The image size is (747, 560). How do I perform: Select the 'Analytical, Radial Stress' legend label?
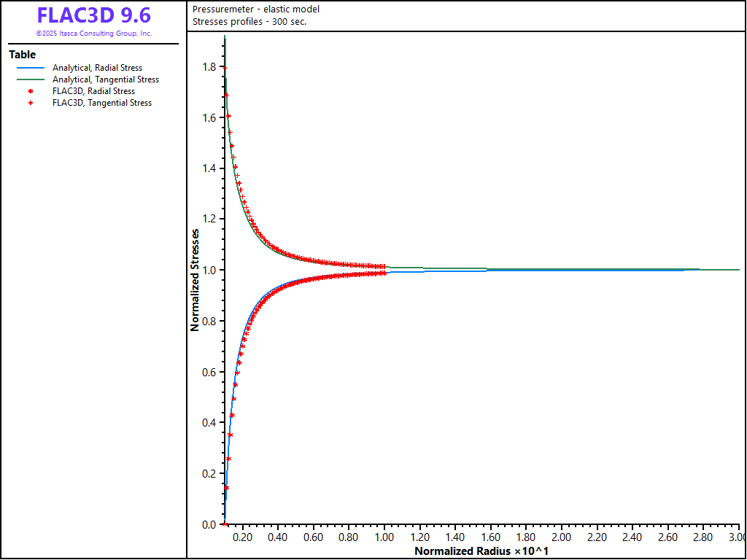97,68
